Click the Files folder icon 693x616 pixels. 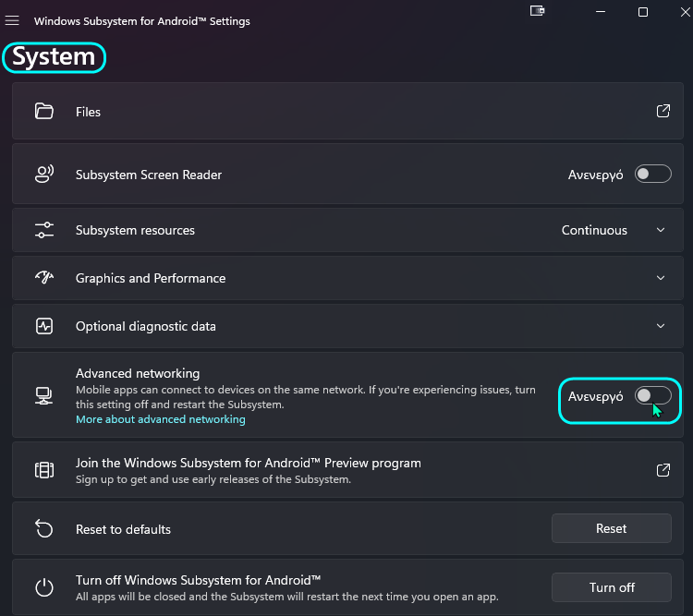43,111
